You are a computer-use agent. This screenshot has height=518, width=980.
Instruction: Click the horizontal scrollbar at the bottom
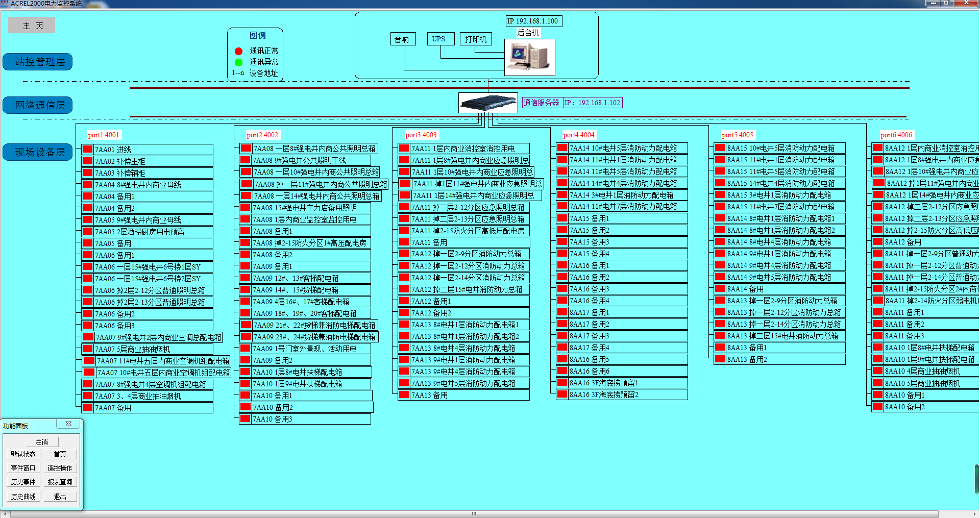pos(474,514)
